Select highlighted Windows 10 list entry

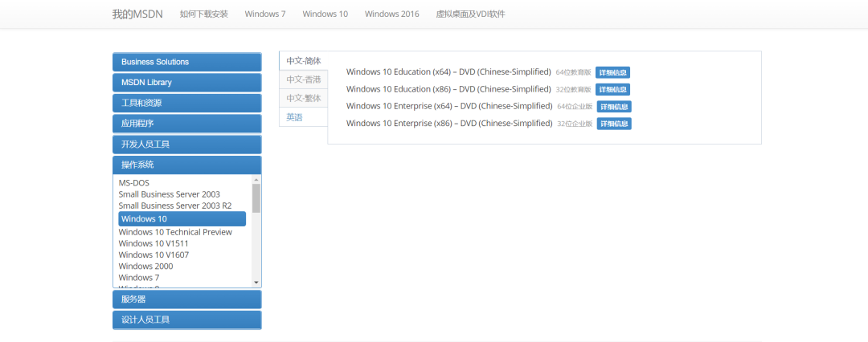tap(182, 218)
